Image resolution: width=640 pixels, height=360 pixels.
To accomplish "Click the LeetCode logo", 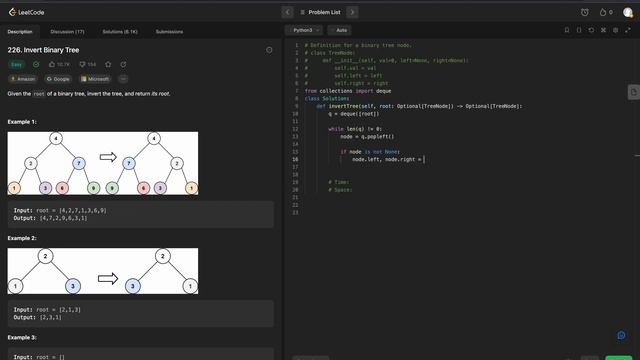I will point(26,12).
